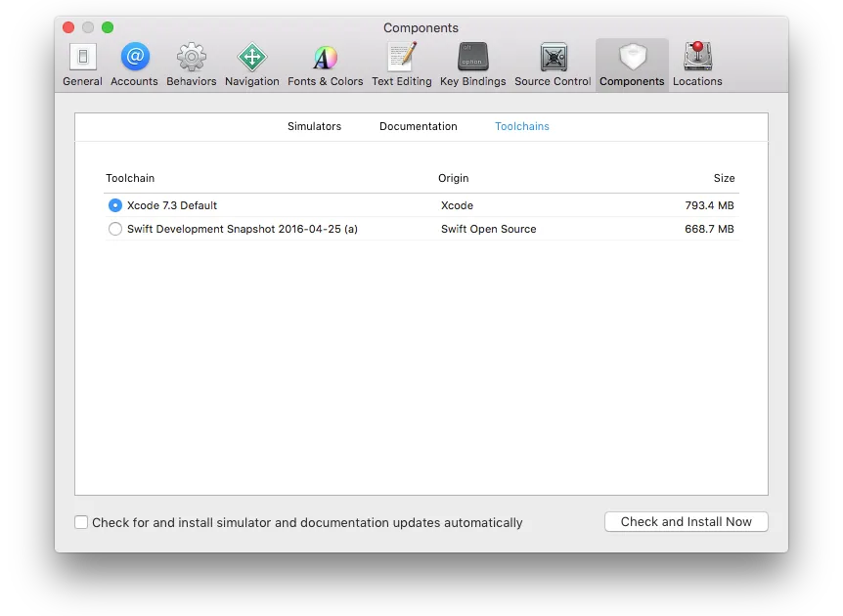Click the 'Xcode' origin cell
Viewport: 843px width, 616px height.
point(457,205)
